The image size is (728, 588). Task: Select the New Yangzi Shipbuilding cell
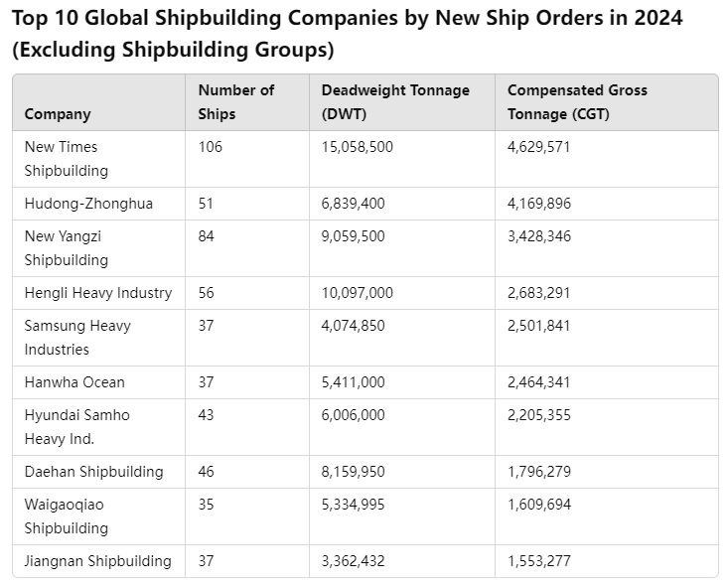click(x=66, y=248)
